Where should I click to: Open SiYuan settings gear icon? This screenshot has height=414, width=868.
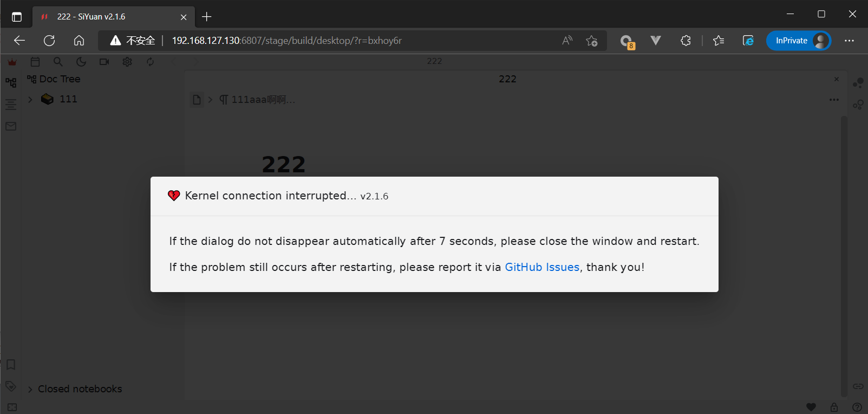(x=127, y=62)
